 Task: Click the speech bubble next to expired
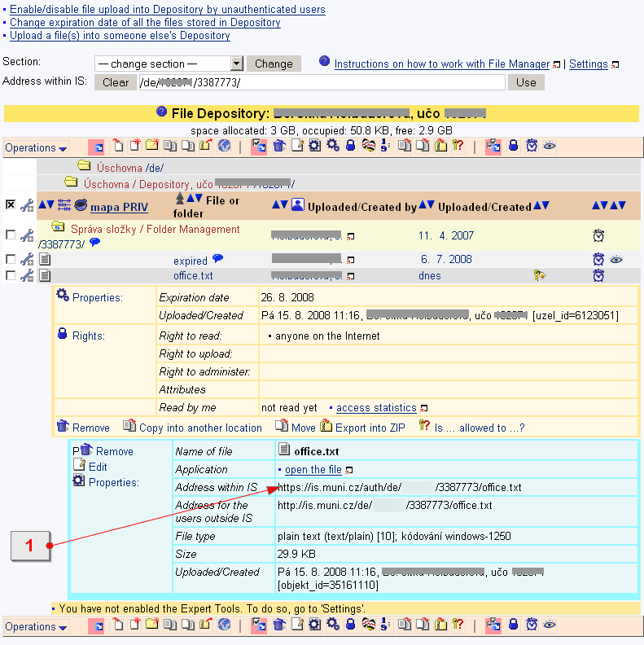(218, 259)
